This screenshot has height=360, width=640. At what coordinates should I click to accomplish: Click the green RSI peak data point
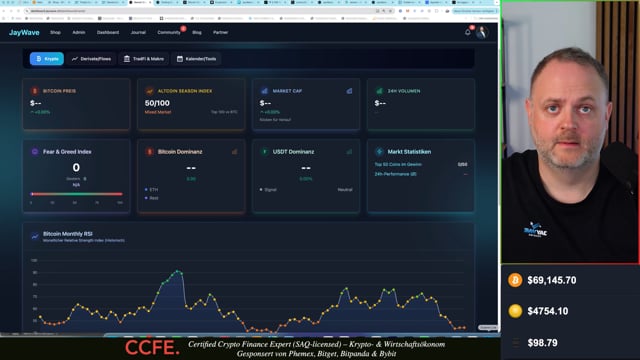[x=178, y=271]
